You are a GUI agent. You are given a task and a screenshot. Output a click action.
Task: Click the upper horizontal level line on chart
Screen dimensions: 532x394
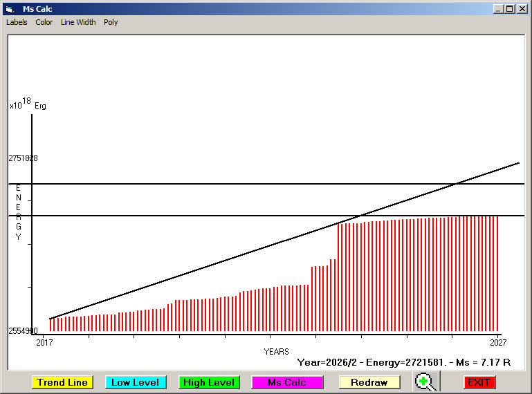pyautogui.click(x=208, y=184)
